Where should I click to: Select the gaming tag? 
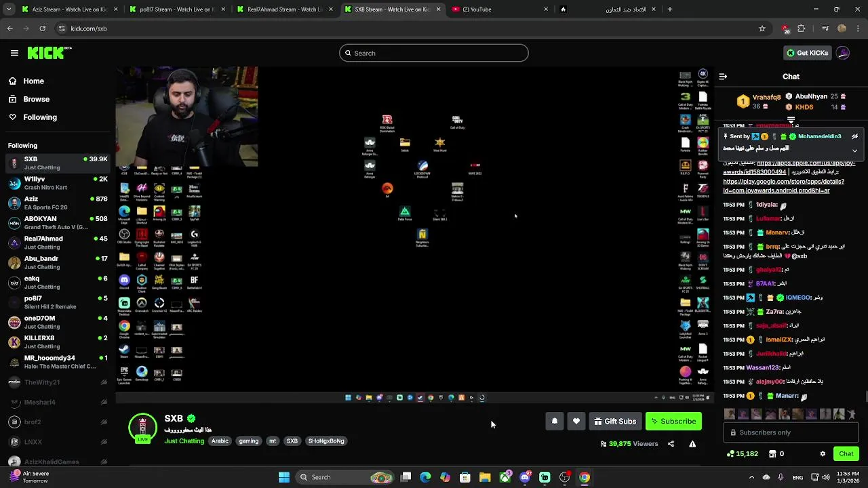248,441
